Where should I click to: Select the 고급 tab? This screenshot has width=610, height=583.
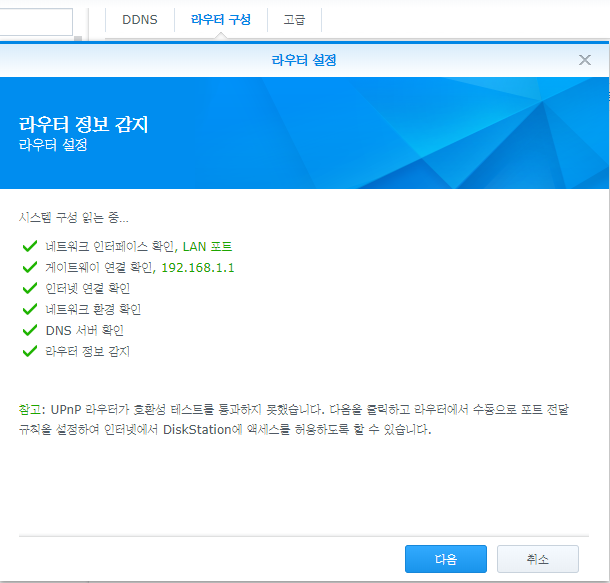(x=294, y=19)
